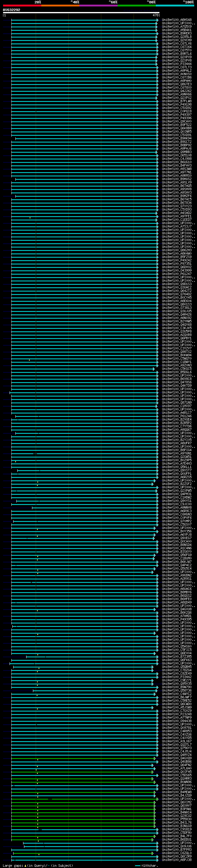197x868 pixels.
Task: Select the UniRef100_P97351 label
Action: pos(176,264)
